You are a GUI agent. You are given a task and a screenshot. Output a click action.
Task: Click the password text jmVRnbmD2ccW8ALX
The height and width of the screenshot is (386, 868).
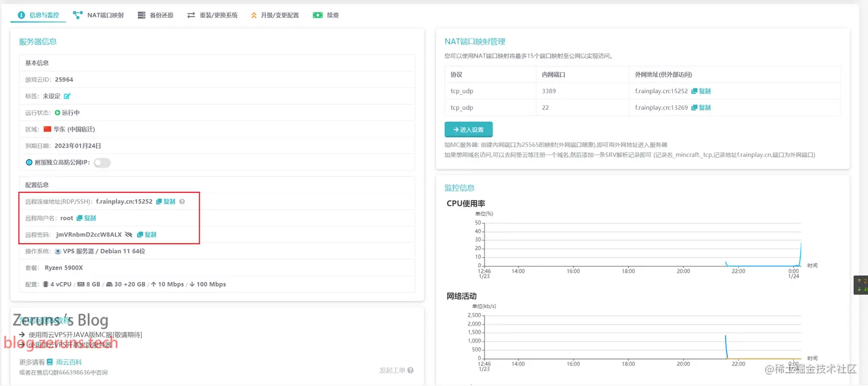(x=89, y=234)
